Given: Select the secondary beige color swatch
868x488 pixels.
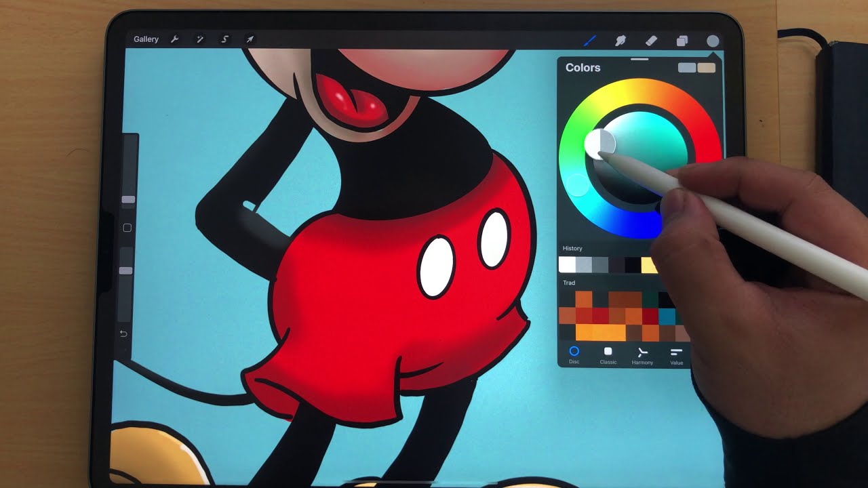Looking at the screenshot, I should (x=707, y=68).
